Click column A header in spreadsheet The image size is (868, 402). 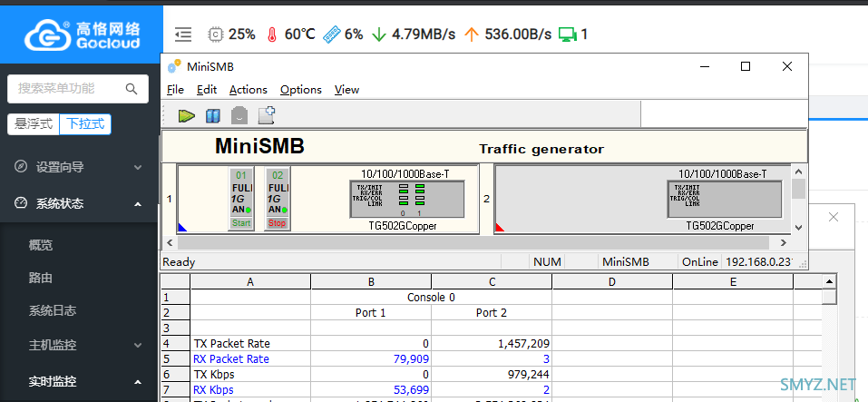click(250, 282)
